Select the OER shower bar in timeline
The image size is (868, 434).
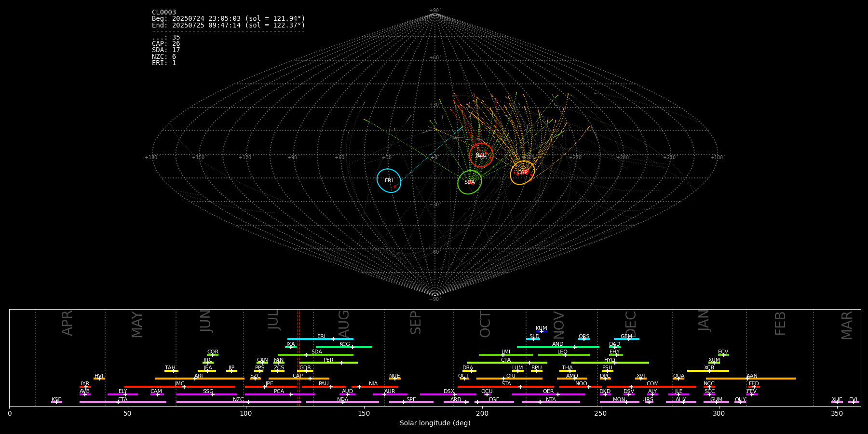(x=548, y=394)
